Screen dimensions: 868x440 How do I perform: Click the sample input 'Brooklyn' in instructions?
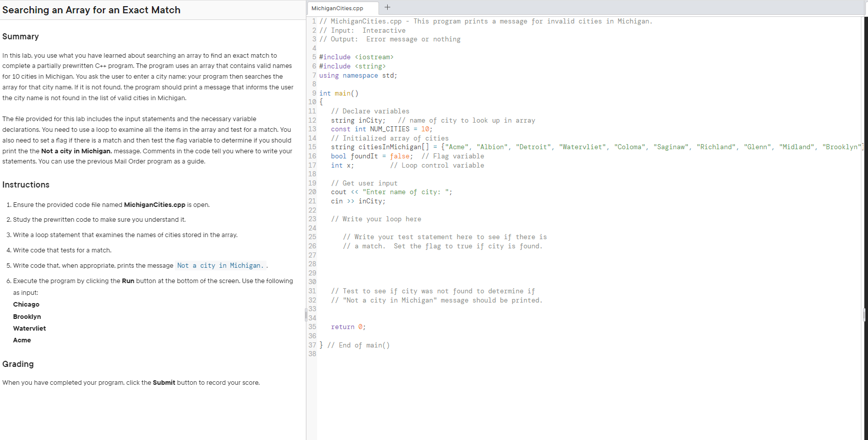[x=27, y=317]
